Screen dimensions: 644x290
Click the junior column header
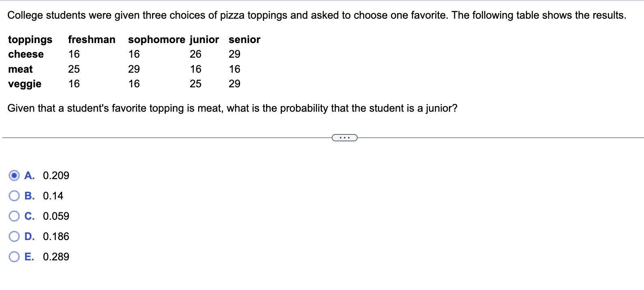(x=204, y=39)
